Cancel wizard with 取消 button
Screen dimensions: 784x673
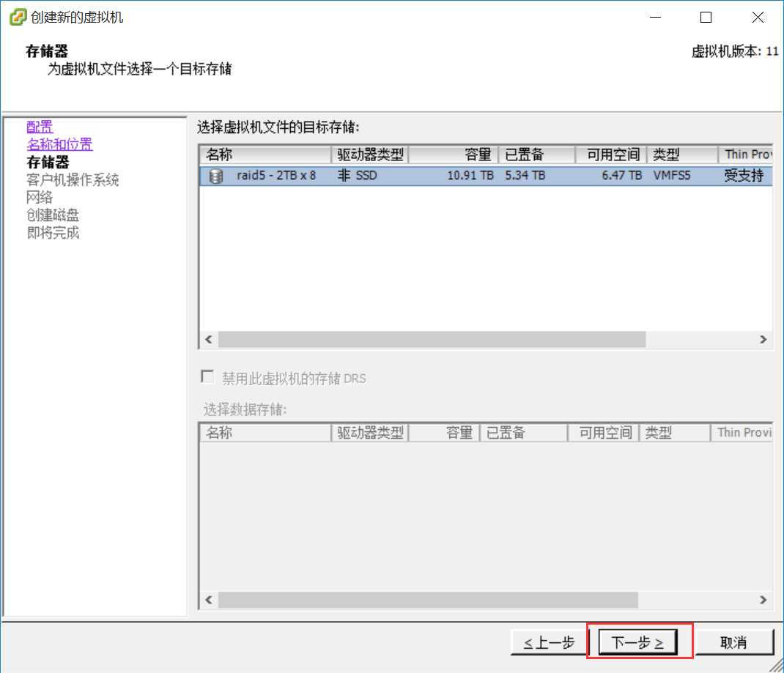pyautogui.click(x=734, y=642)
